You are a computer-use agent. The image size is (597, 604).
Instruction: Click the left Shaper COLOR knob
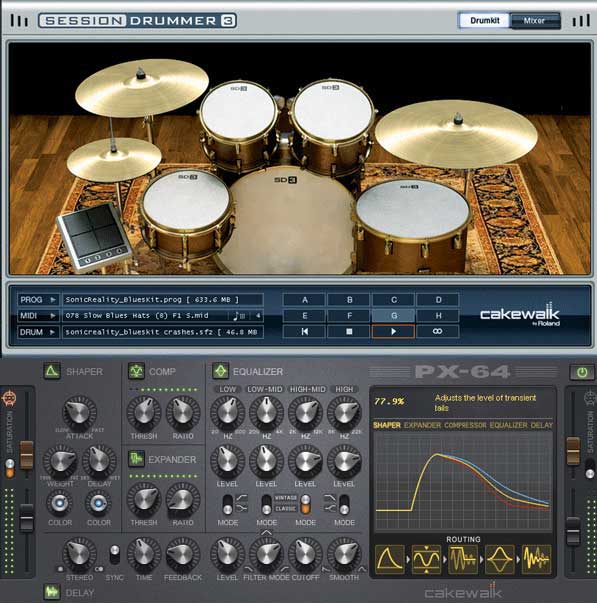tap(60, 503)
